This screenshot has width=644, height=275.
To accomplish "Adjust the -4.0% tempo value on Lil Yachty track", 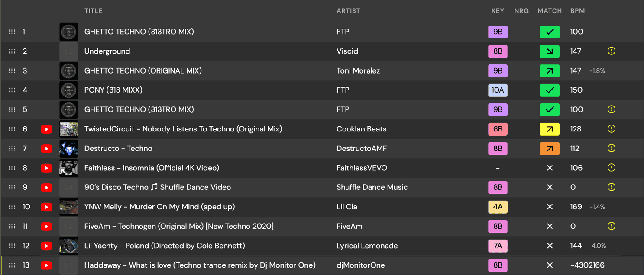I will [x=597, y=246].
